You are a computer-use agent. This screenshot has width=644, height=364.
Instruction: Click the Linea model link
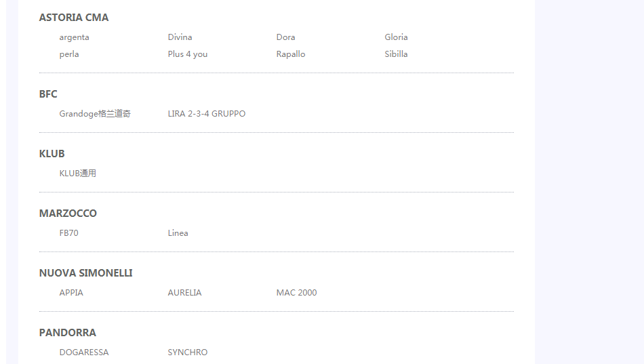coord(178,233)
